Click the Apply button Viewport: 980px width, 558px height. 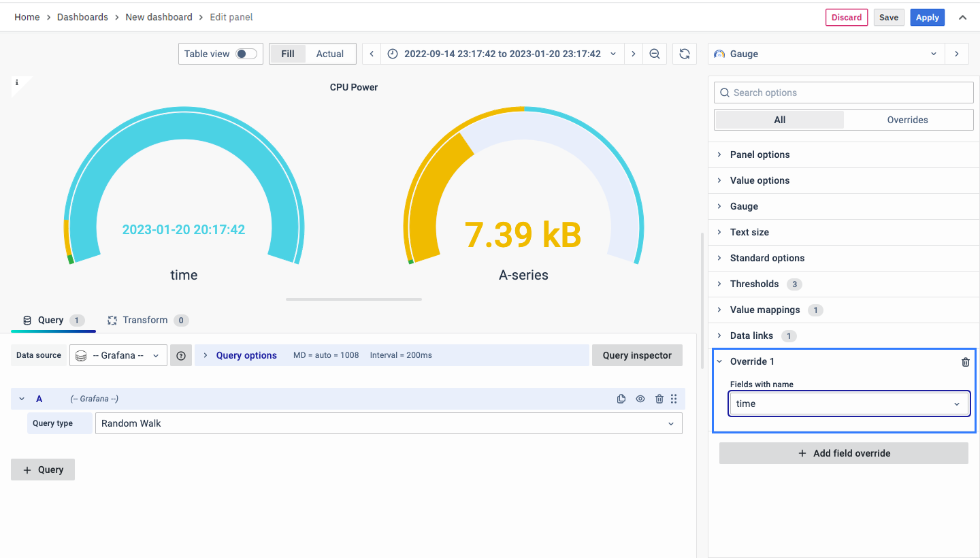tap(927, 18)
